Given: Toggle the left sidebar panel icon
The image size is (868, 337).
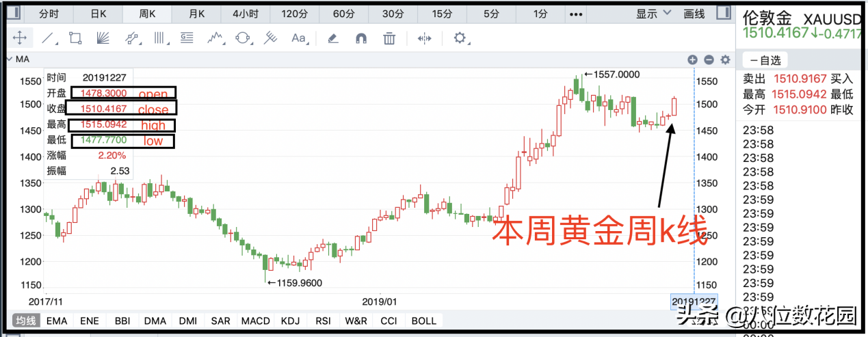Looking at the screenshot, I should 14,13.
